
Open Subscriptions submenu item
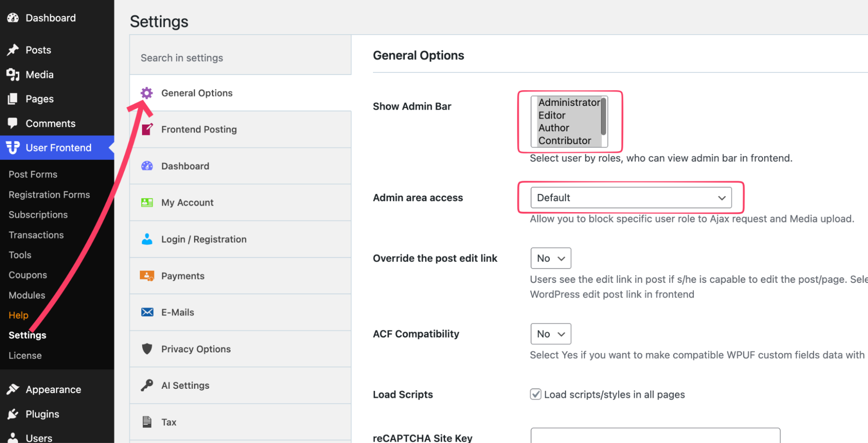pos(38,215)
